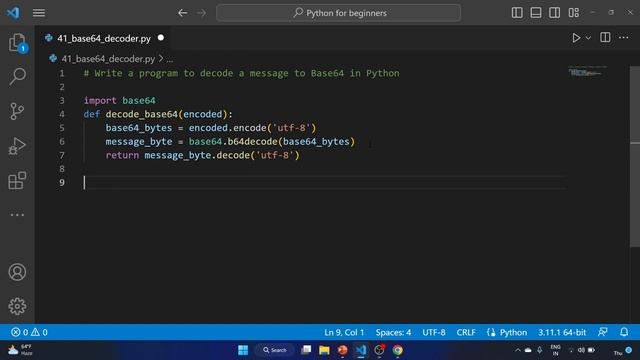Screen dimensions: 640x360
Task: Open Customize Layout options
Action: pyautogui.click(x=573, y=13)
